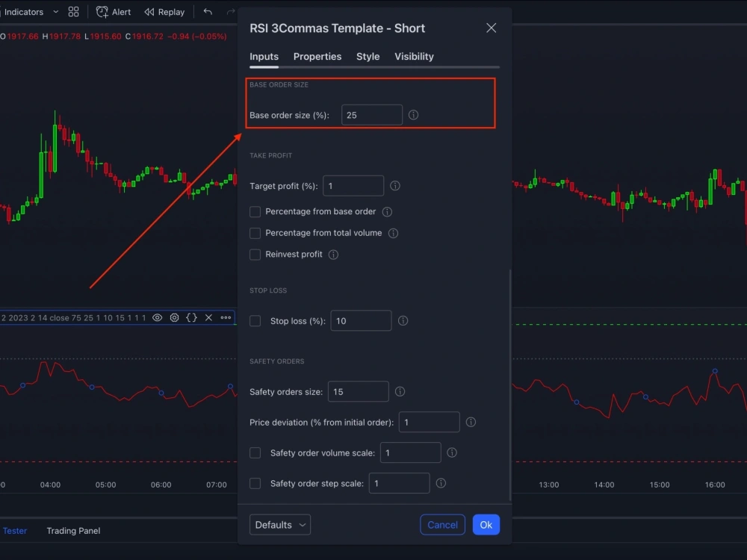Click the Base order size input field

372,115
